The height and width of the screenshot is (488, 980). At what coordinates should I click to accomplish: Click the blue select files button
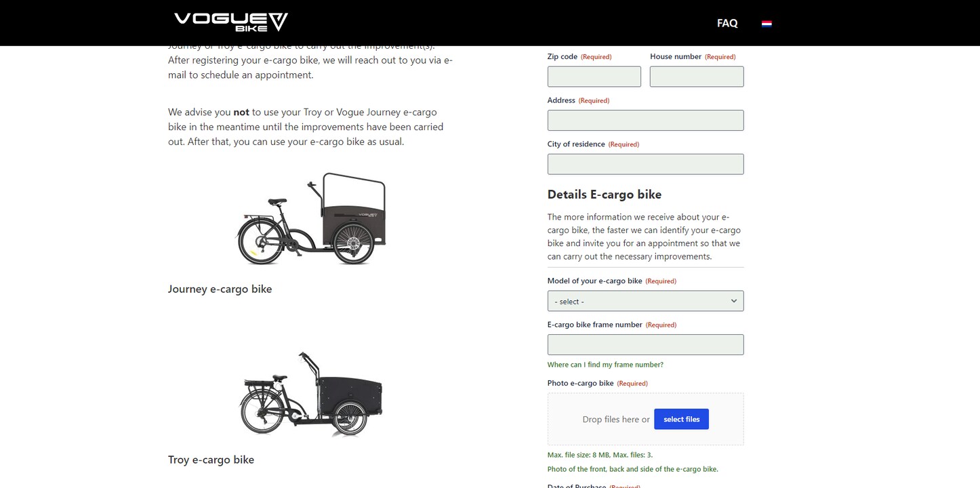point(681,419)
